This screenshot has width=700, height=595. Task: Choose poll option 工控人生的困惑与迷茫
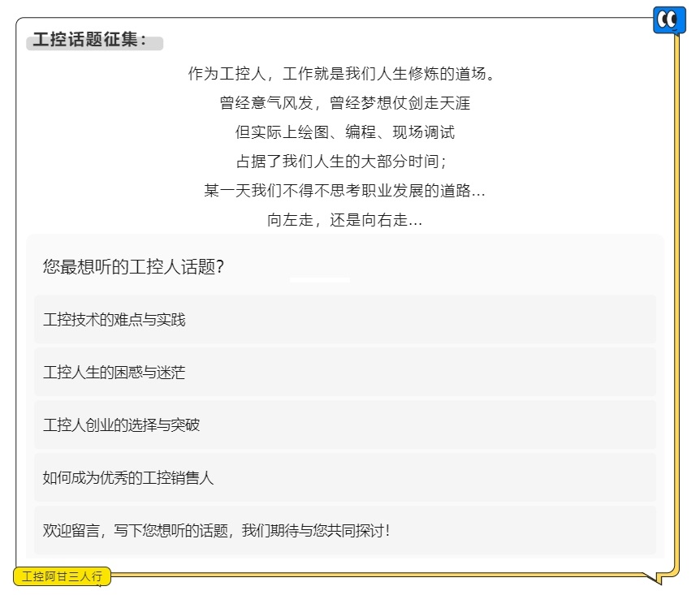(345, 372)
